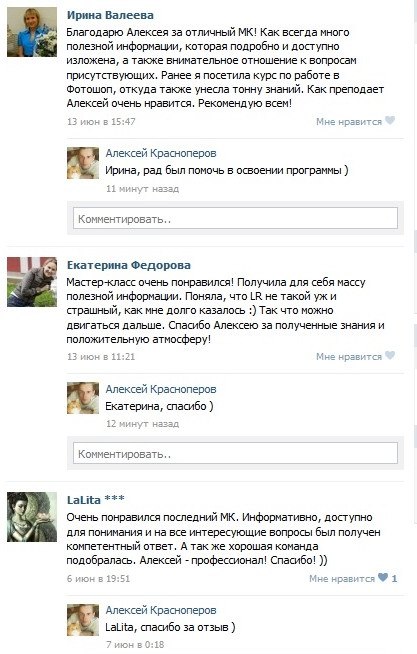Click 'Мне нравится' on Екатерина Федорова's post

click(x=349, y=357)
